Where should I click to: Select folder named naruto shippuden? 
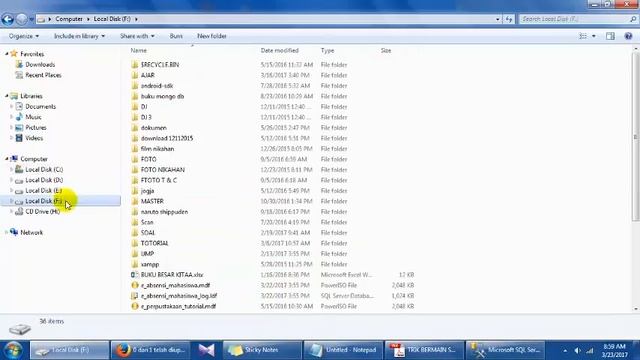coord(164,212)
